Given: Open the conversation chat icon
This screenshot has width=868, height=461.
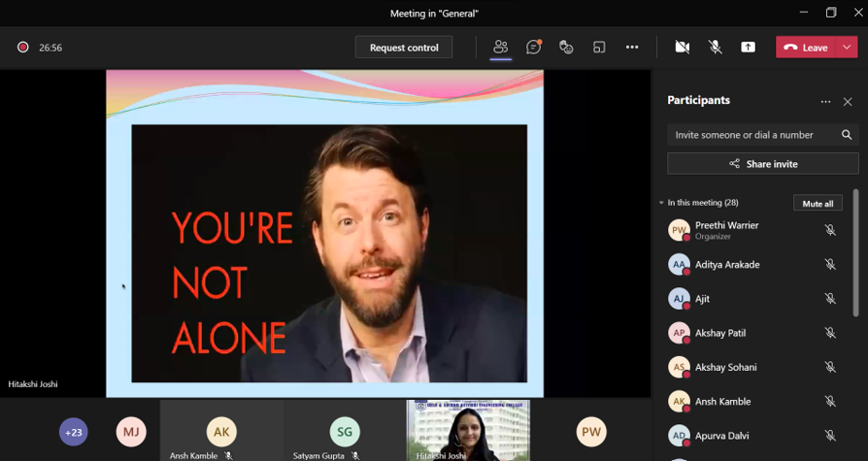Looking at the screenshot, I should pos(533,47).
